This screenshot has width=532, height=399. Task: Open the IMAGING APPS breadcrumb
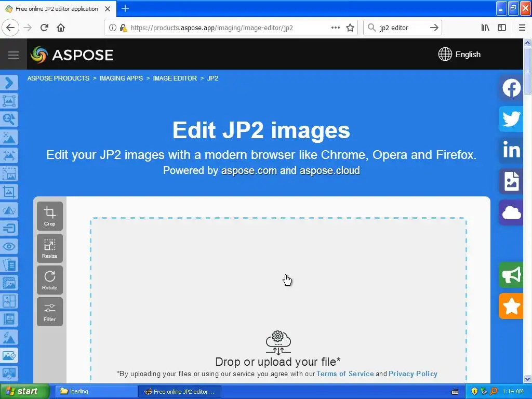point(121,78)
